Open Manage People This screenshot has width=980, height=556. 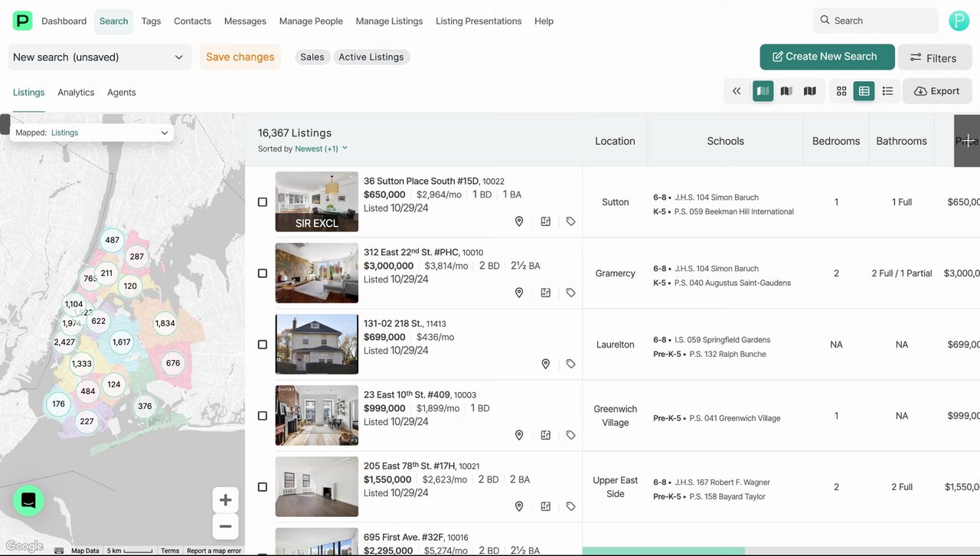click(311, 21)
